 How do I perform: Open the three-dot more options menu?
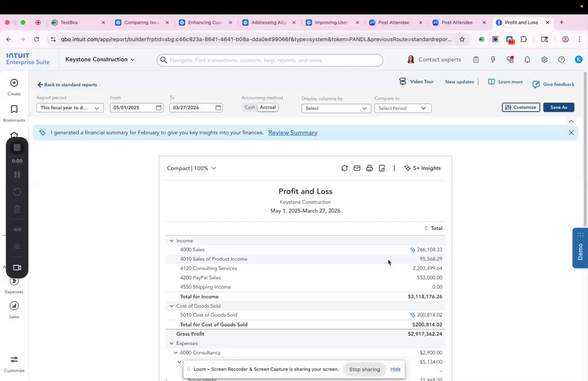[394, 168]
